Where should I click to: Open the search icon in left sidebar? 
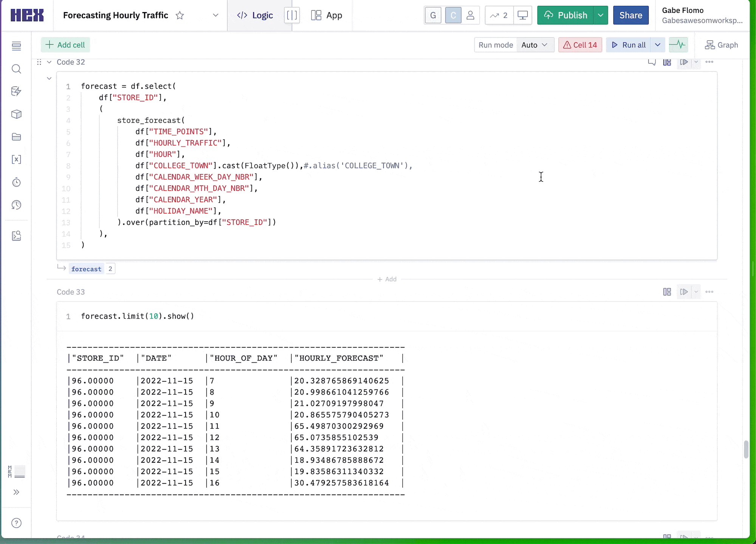16,69
